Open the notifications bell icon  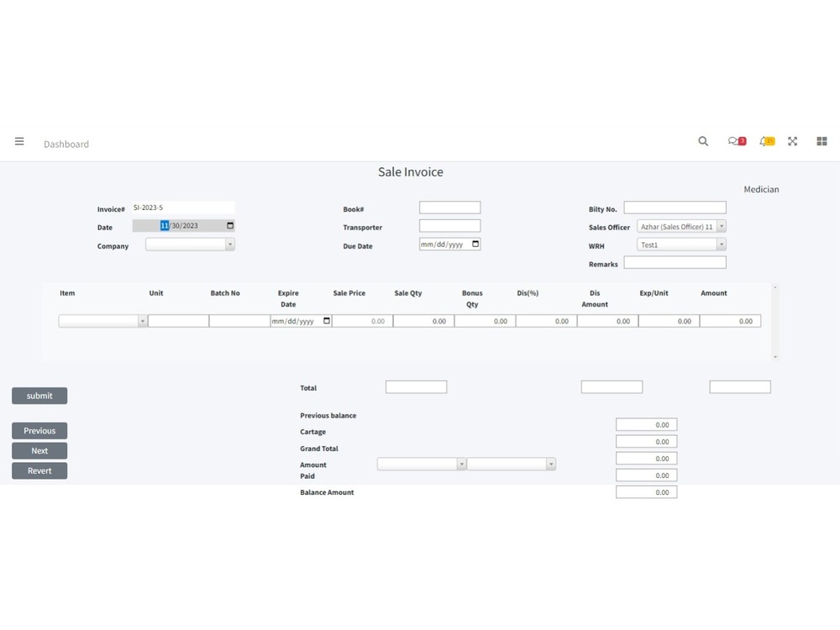(767, 141)
